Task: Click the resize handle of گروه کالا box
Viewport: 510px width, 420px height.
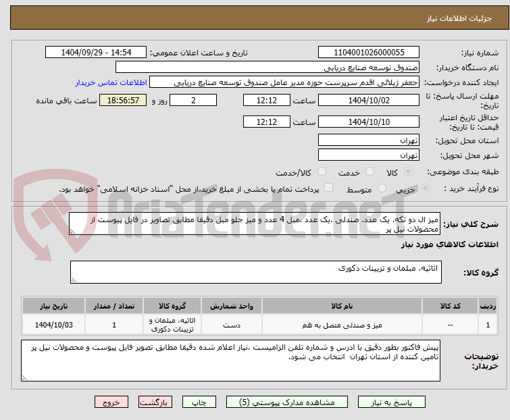Action: [x=74, y=280]
